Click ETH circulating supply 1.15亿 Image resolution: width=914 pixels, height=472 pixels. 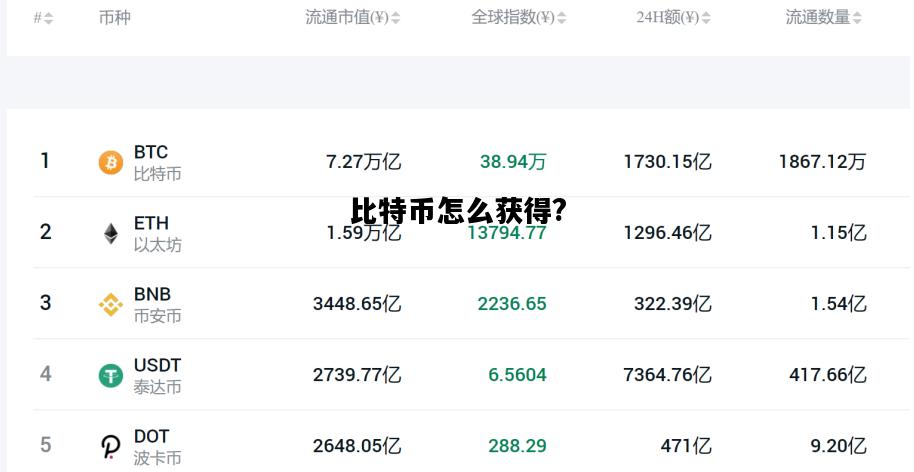839,233
